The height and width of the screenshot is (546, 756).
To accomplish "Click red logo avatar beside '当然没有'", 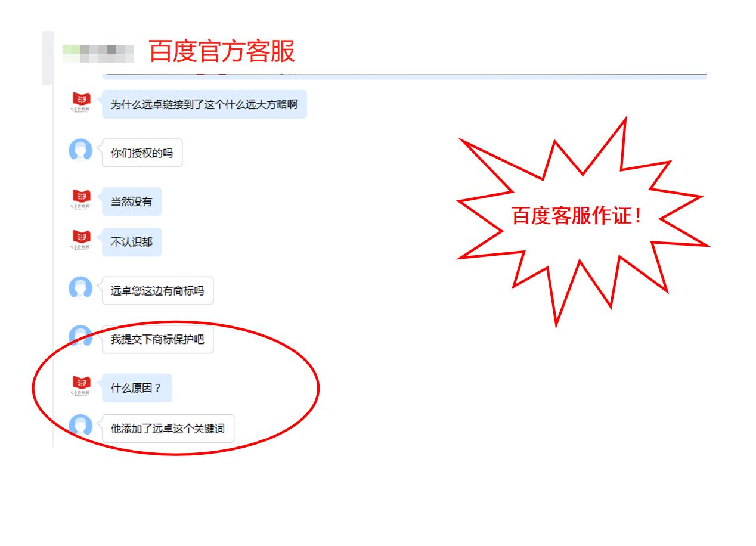I will [80, 198].
